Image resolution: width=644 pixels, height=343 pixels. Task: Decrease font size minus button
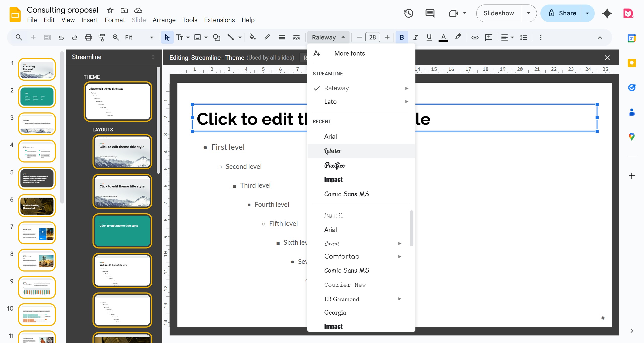tap(359, 37)
